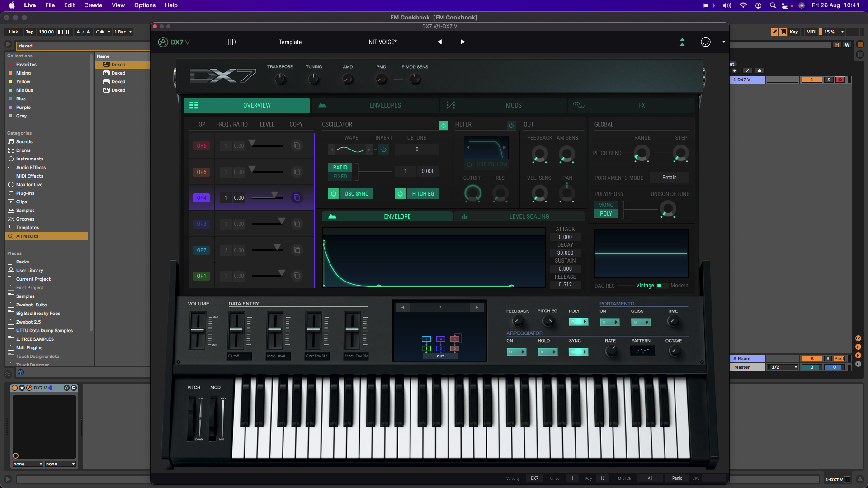Expand the dropdown arrow beside the MIDI icon
Screen dimensions: 868x488
[723, 42]
